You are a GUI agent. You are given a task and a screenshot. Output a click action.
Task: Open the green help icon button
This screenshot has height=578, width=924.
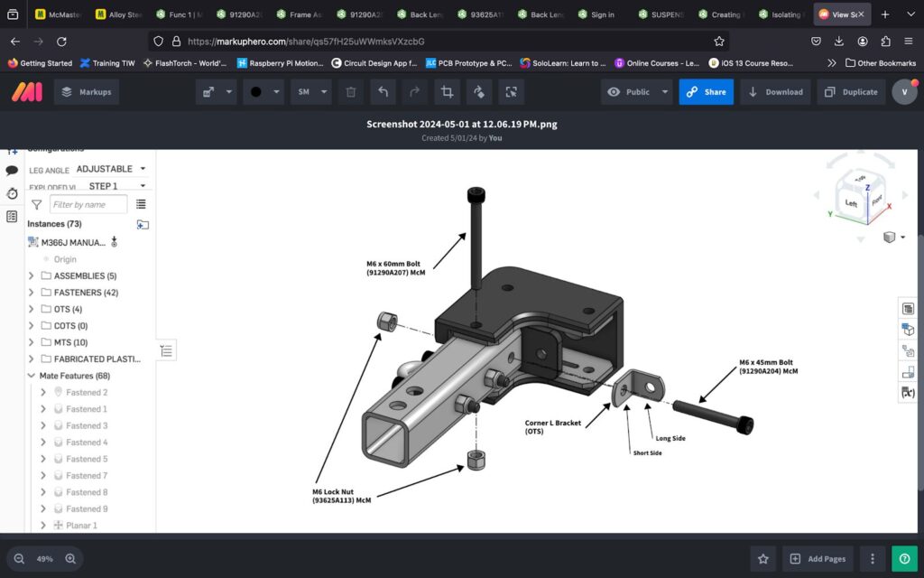click(904, 559)
